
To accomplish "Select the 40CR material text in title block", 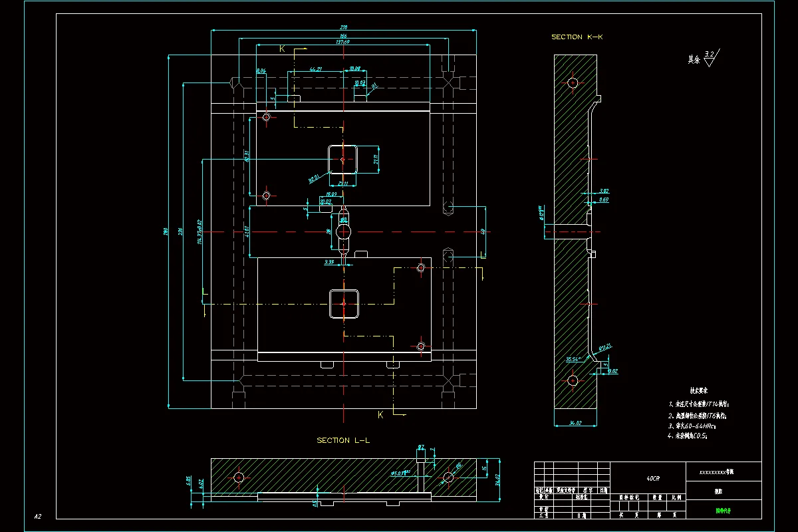I will [x=653, y=478].
